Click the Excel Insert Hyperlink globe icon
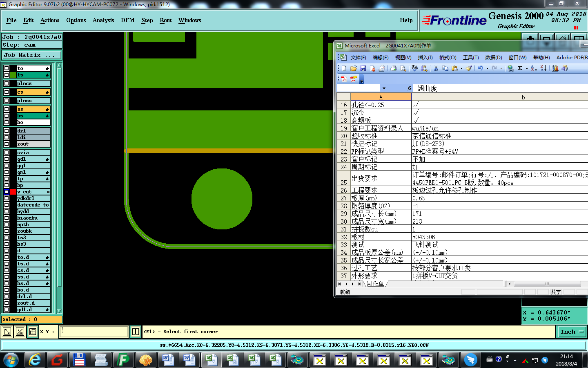 511,68
